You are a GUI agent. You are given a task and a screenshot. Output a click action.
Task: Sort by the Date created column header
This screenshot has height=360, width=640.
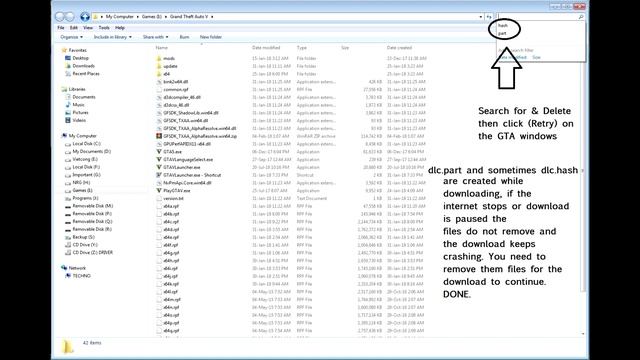pyautogui.click(x=399, y=48)
